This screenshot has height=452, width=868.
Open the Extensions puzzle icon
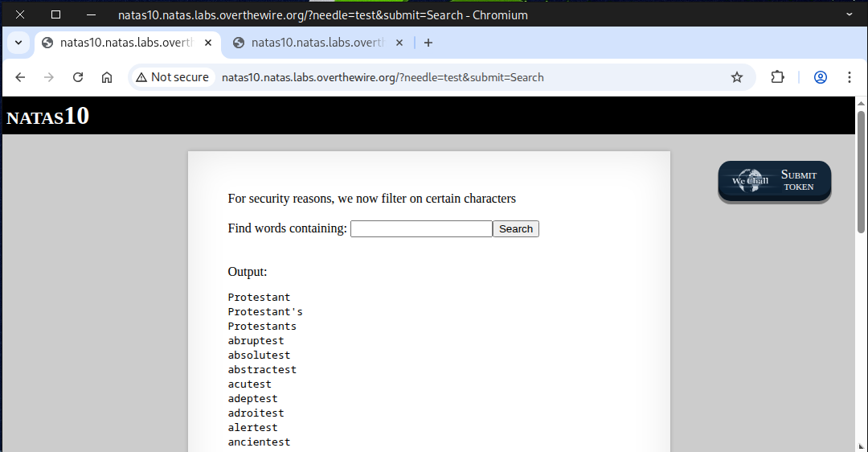pos(777,77)
